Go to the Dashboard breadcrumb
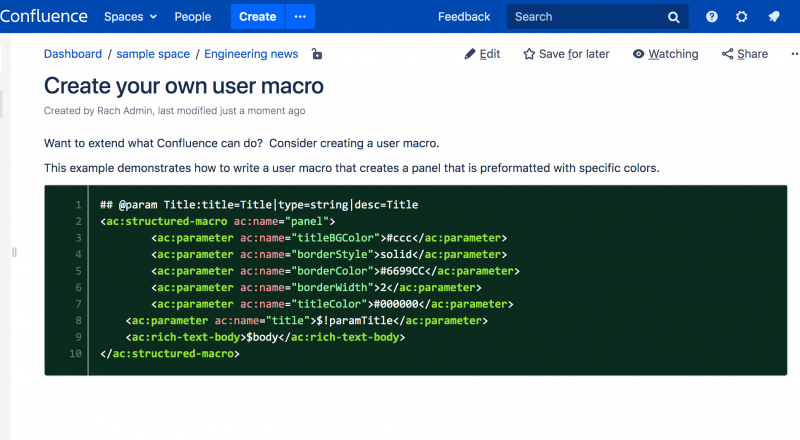 click(72, 54)
